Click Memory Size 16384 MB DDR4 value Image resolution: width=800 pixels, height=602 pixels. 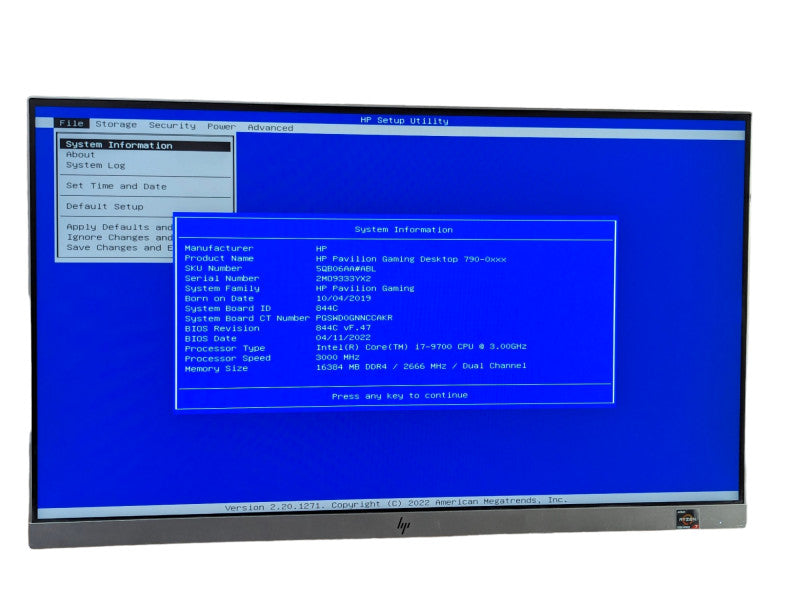[x=421, y=366]
